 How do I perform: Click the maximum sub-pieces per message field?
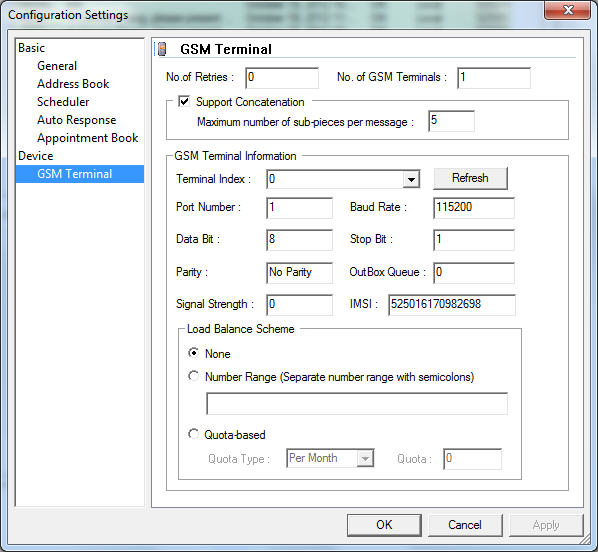pos(451,121)
